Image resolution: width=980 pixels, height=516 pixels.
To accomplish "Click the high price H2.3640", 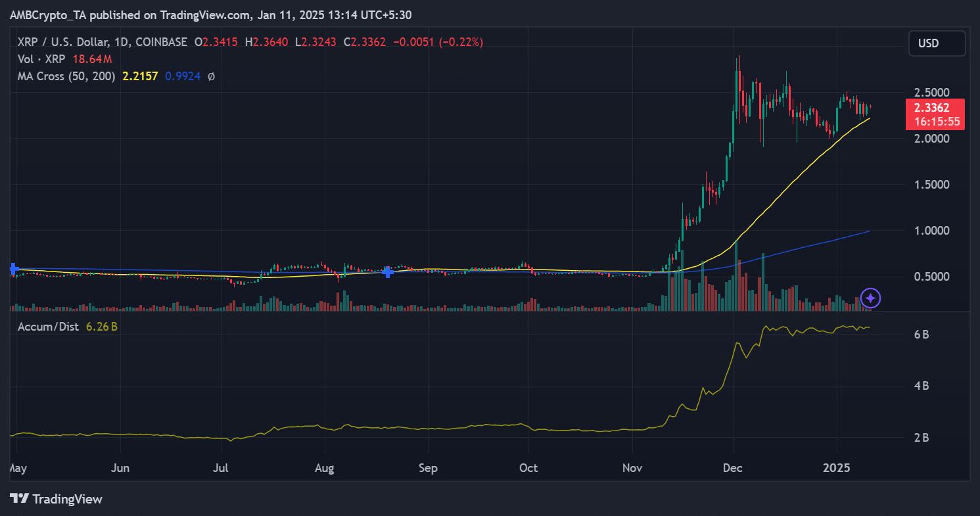I will [267, 42].
